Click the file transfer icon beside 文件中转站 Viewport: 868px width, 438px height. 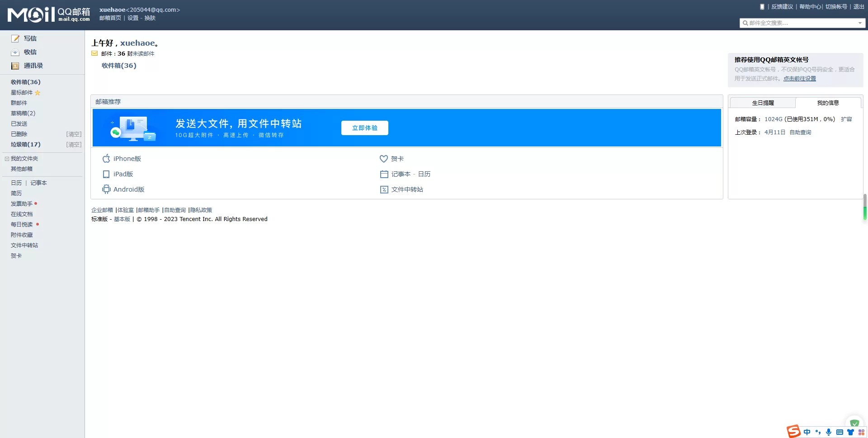[384, 189]
